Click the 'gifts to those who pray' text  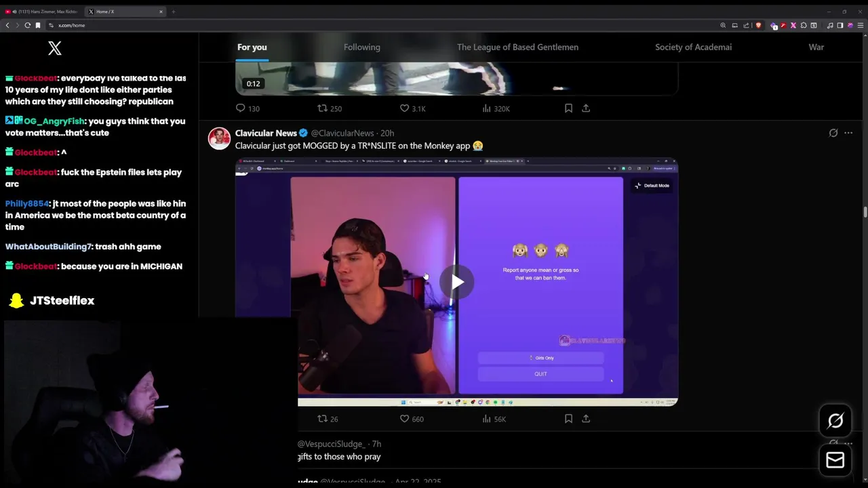(339, 457)
